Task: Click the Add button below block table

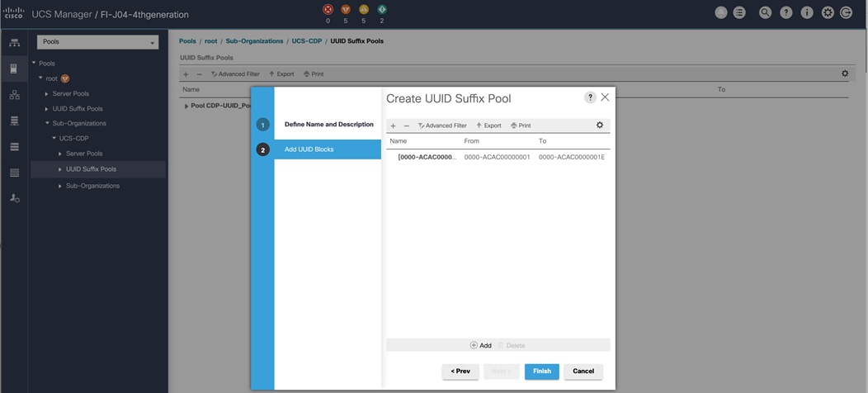Action: (480, 345)
